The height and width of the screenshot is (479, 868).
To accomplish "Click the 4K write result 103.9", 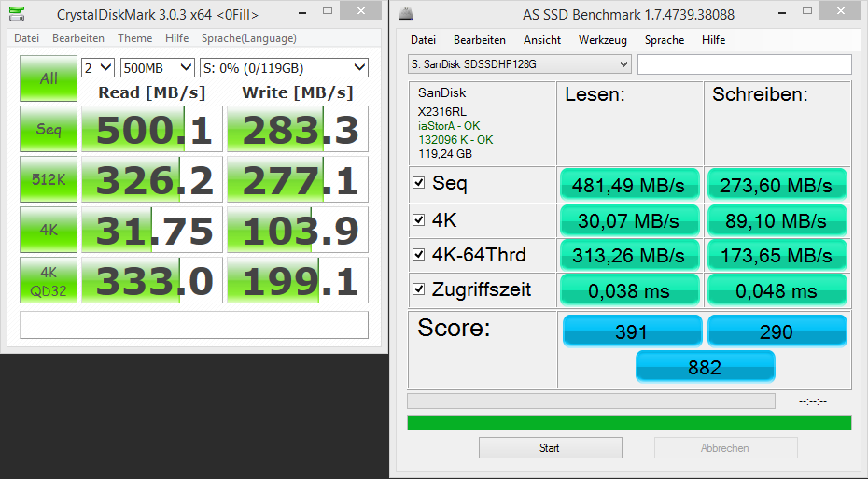I will [298, 230].
